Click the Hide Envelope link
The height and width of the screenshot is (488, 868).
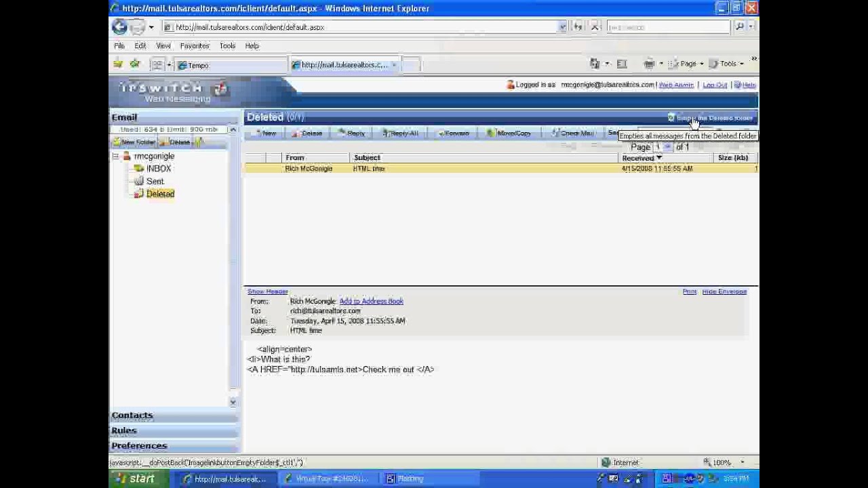pyautogui.click(x=724, y=291)
